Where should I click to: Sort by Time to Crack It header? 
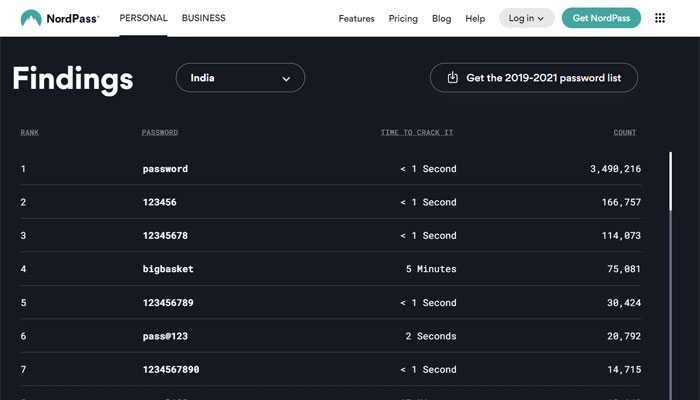coord(418,132)
